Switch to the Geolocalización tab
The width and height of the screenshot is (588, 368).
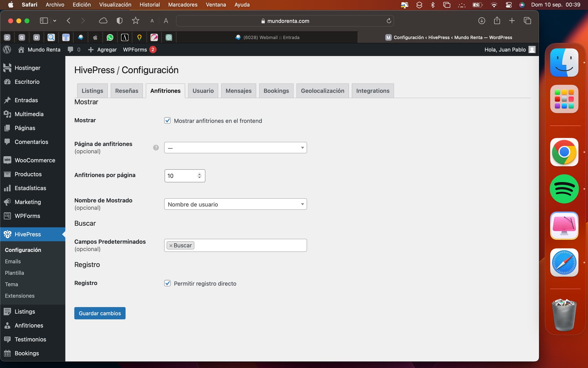(x=322, y=91)
